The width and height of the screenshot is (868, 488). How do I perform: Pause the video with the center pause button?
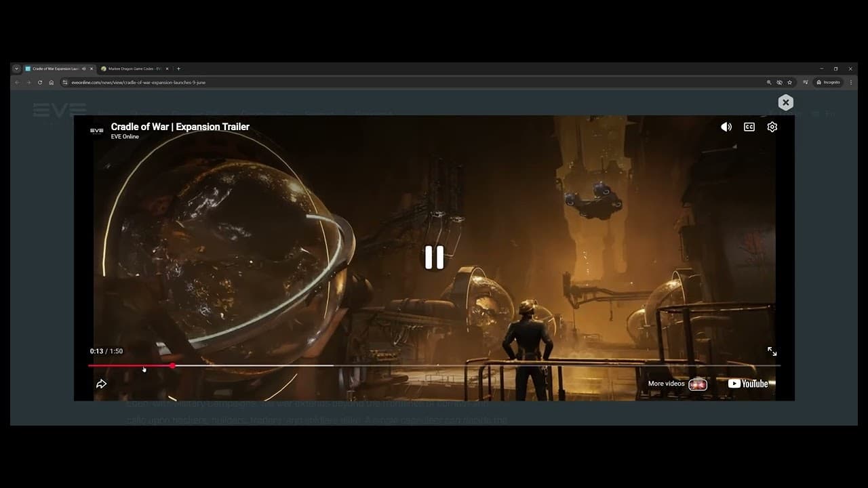pyautogui.click(x=434, y=258)
